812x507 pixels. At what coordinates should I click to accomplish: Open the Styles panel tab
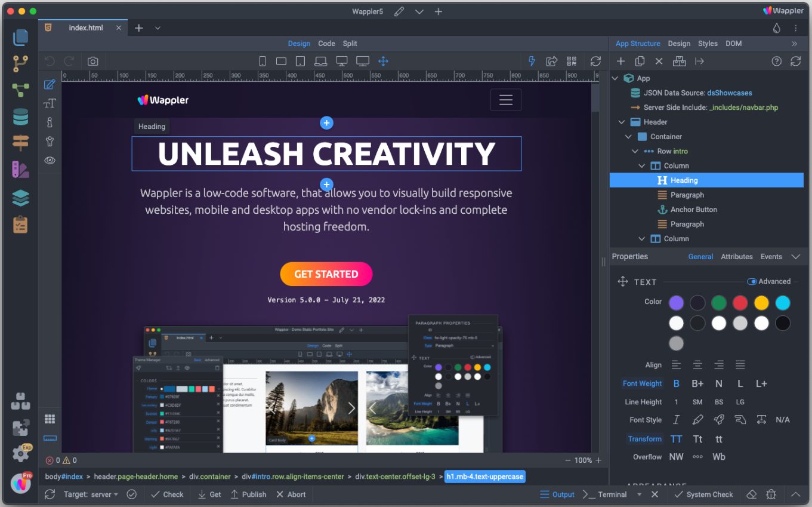point(708,44)
